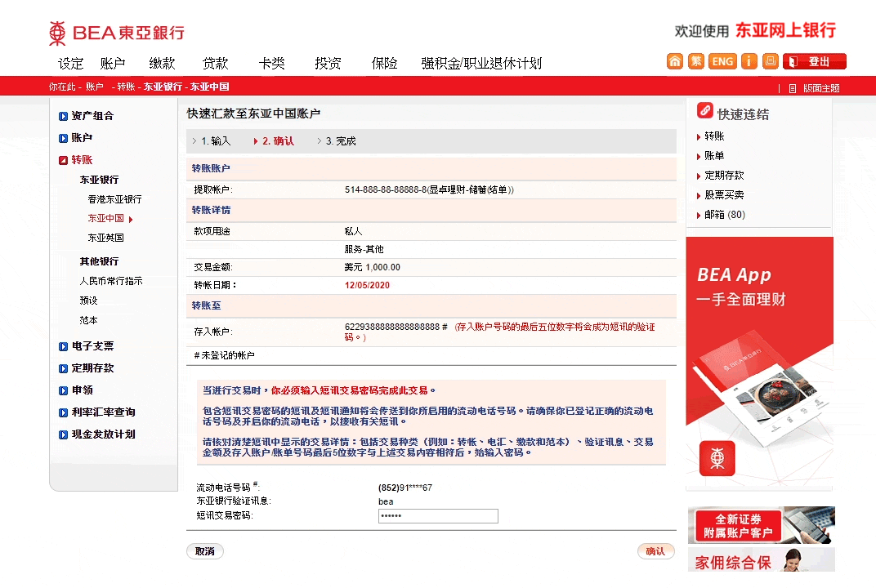
Task: Select 香港东亚银行 in sidebar
Action: [114, 199]
